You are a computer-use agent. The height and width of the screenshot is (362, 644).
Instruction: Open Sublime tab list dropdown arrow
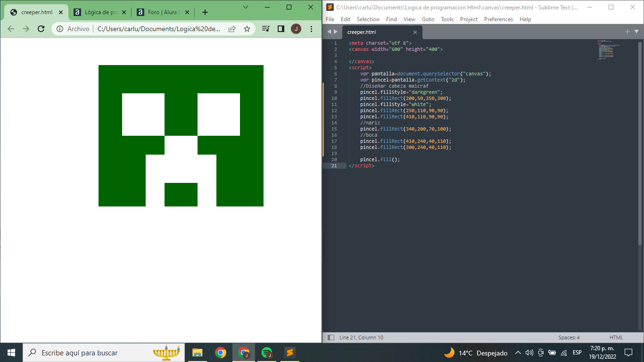pyautogui.click(x=636, y=32)
